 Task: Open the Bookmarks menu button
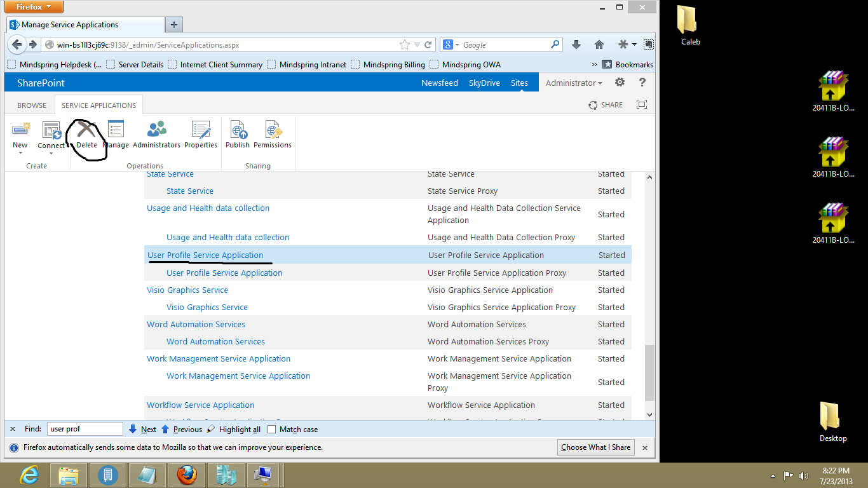pos(628,64)
